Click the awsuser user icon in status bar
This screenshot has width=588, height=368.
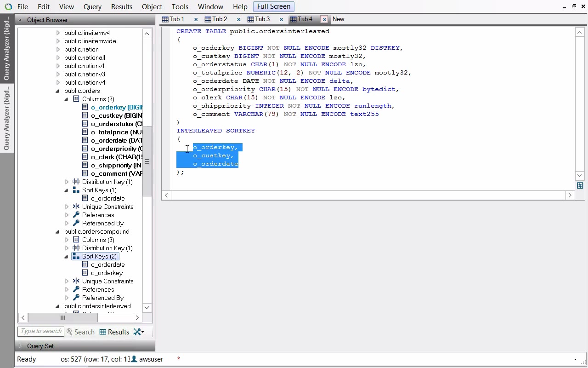(134, 359)
